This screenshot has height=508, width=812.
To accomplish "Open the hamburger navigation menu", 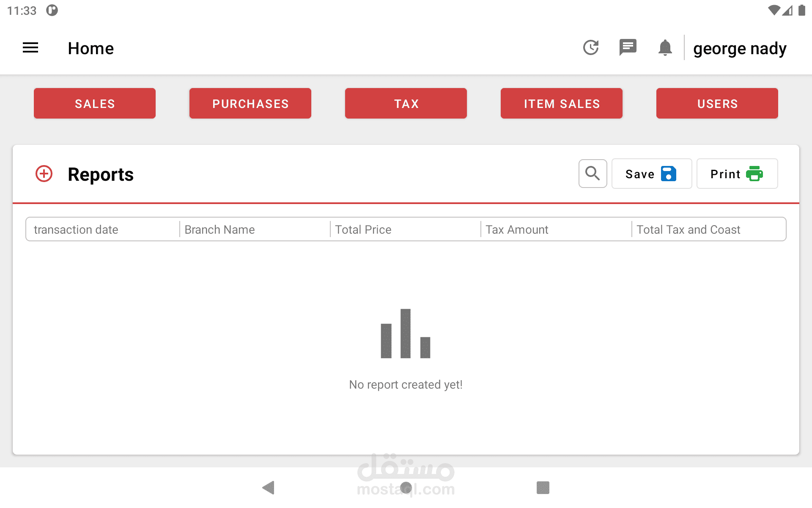I will [30, 48].
